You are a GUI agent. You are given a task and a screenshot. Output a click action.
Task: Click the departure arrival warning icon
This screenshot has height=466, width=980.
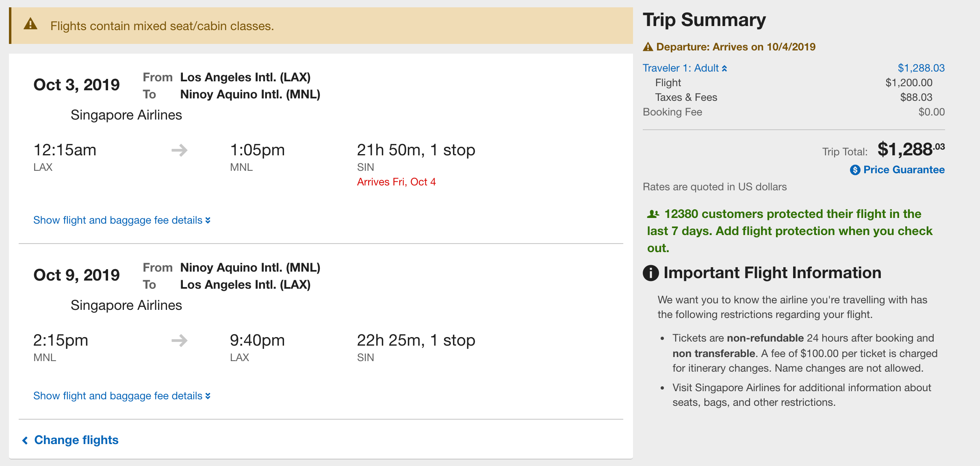[x=648, y=47]
